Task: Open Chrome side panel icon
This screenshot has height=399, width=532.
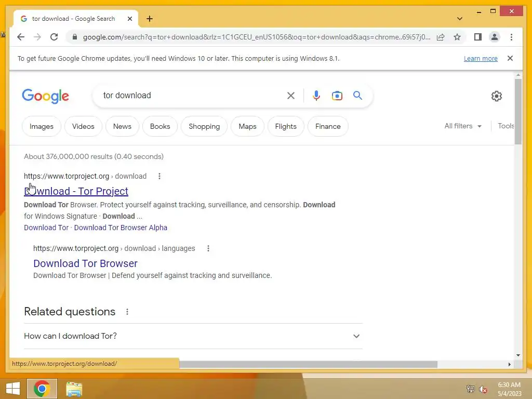Action: click(478, 37)
